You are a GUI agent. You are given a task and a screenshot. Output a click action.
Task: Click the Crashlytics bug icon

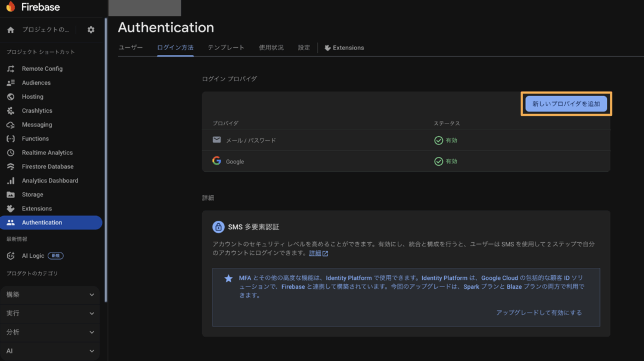(11, 110)
